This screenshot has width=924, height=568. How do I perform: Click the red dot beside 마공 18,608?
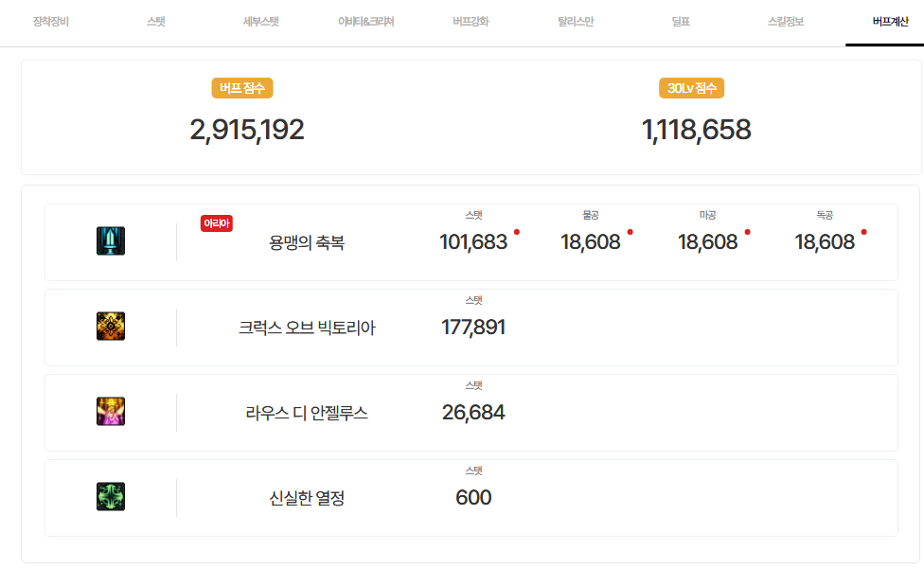pyautogui.click(x=747, y=232)
